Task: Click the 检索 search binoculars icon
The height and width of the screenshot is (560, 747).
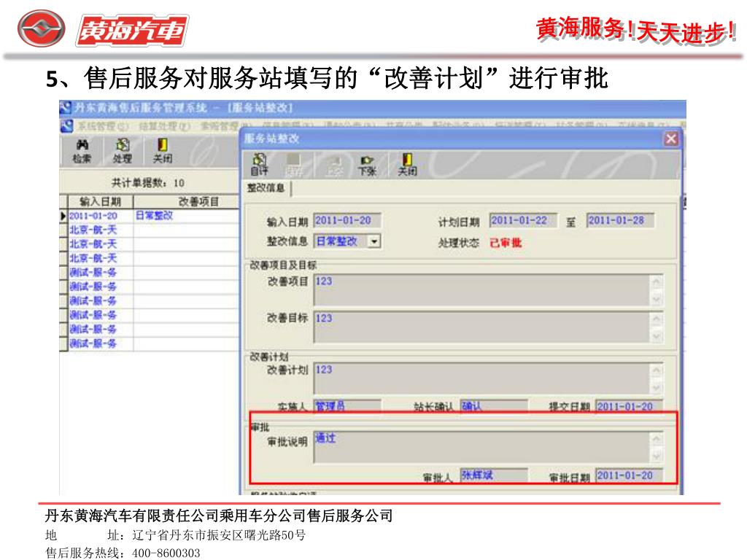Action: click(x=82, y=150)
